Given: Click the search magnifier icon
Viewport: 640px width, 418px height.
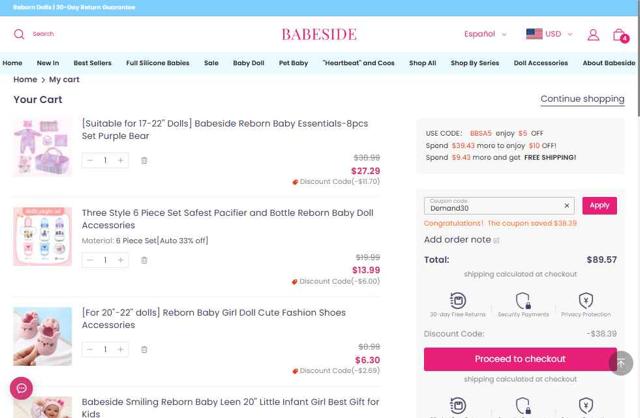Looking at the screenshot, I should click(x=19, y=34).
